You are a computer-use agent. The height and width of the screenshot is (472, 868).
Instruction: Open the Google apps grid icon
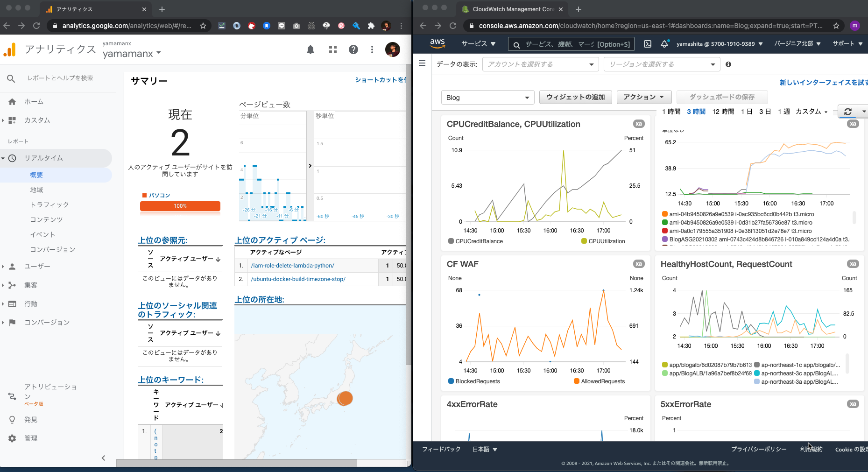pyautogui.click(x=333, y=49)
